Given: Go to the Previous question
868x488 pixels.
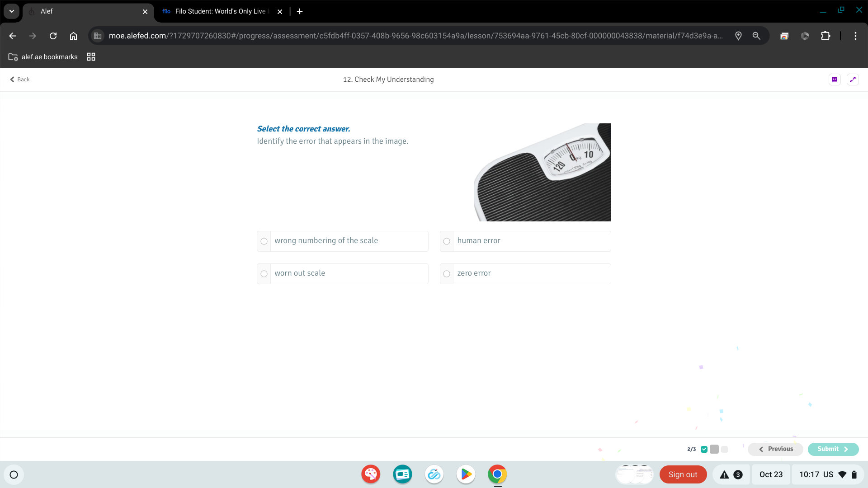Looking at the screenshot, I should 776,449.
